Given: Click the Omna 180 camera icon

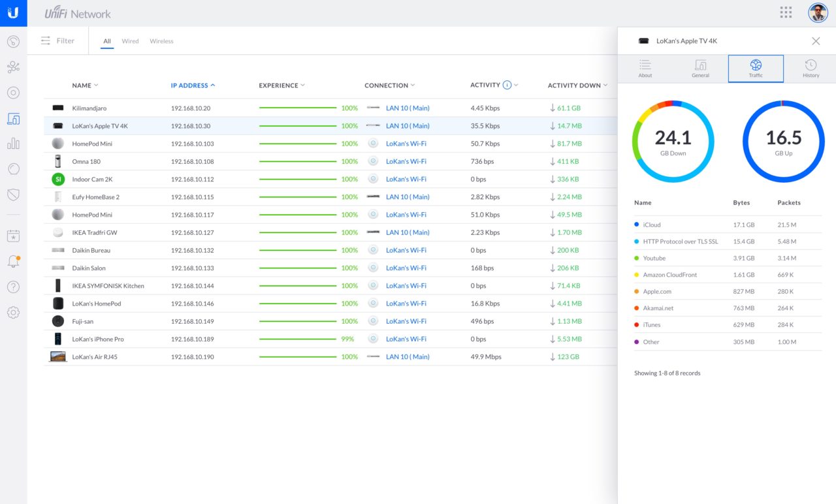Looking at the screenshot, I should tap(58, 161).
